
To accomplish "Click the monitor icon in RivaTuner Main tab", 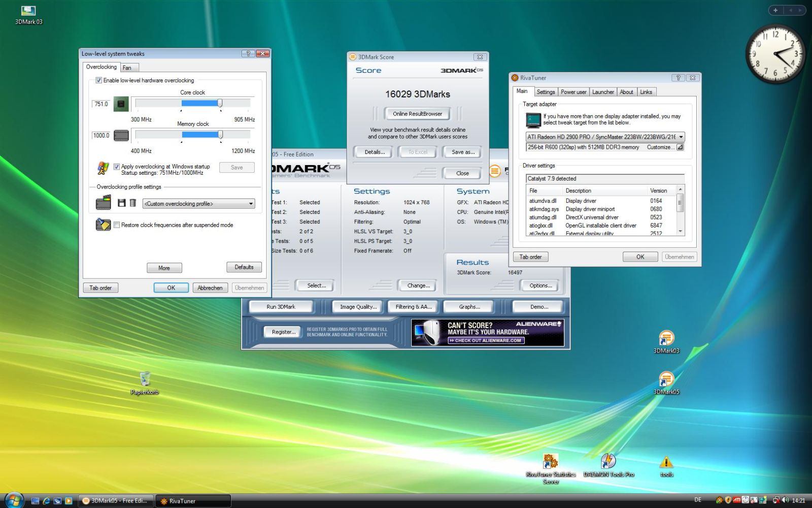I will point(533,120).
